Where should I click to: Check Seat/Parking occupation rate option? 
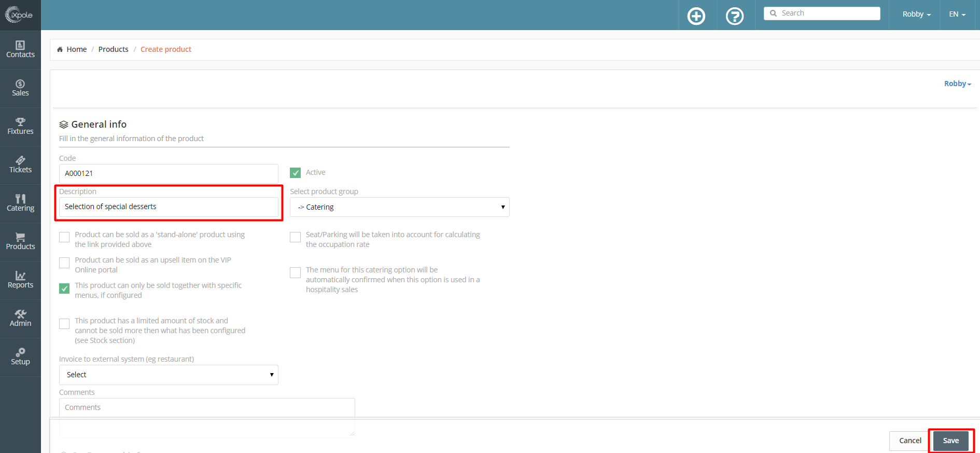tap(295, 237)
